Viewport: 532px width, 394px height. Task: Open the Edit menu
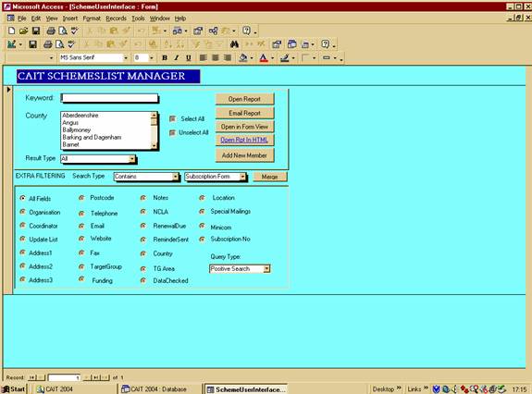click(x=36, y=18)
